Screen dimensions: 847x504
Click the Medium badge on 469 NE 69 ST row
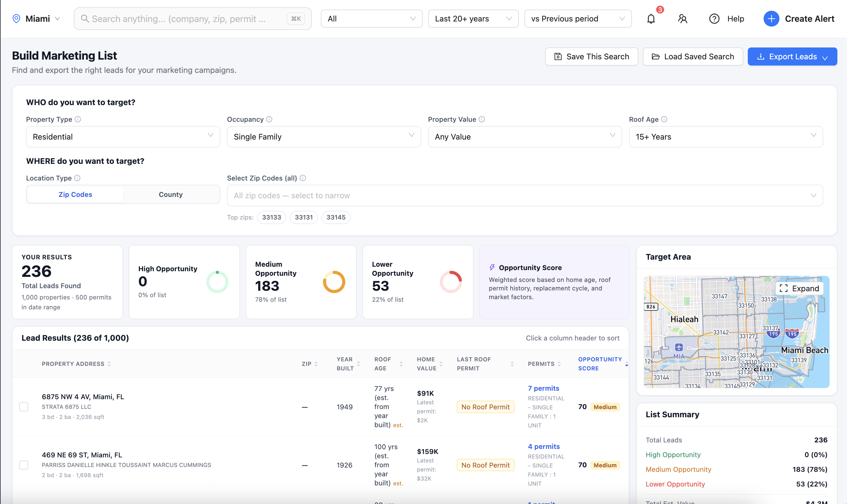point(605,465)
